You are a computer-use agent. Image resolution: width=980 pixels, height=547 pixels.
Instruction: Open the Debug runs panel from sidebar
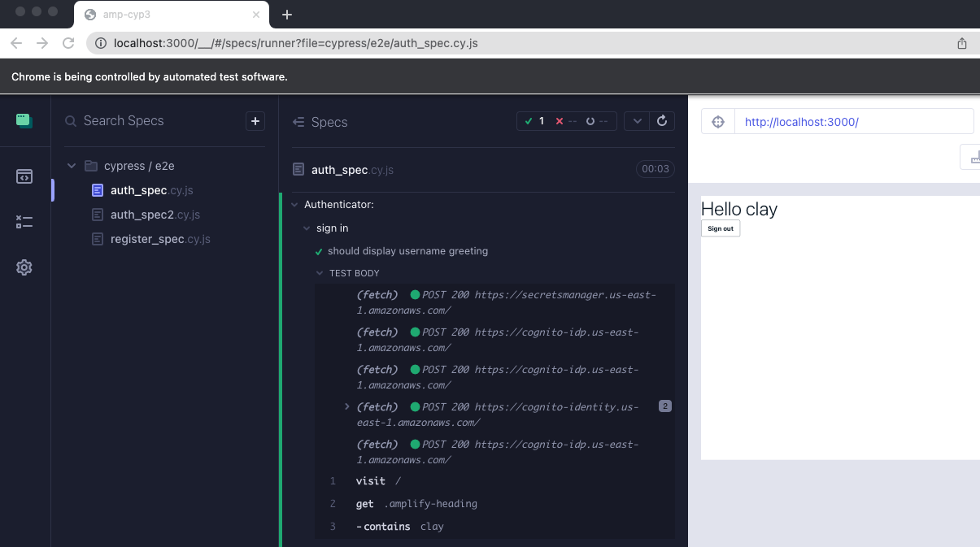coord(24,221)
